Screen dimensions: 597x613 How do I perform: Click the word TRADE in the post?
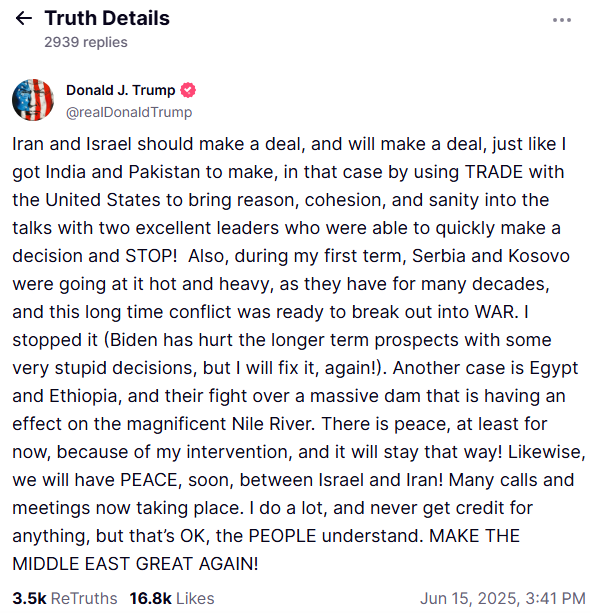point(494,172)
